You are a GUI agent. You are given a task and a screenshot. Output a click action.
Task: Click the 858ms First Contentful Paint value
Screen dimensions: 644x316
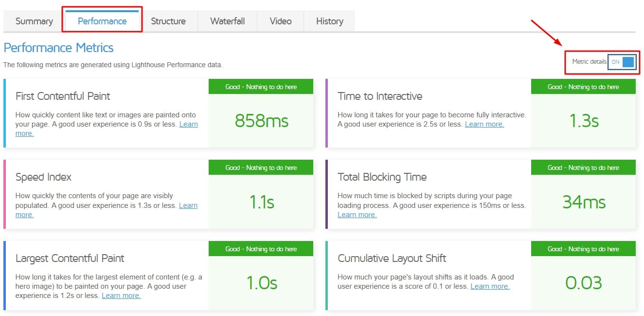point(261,121)
